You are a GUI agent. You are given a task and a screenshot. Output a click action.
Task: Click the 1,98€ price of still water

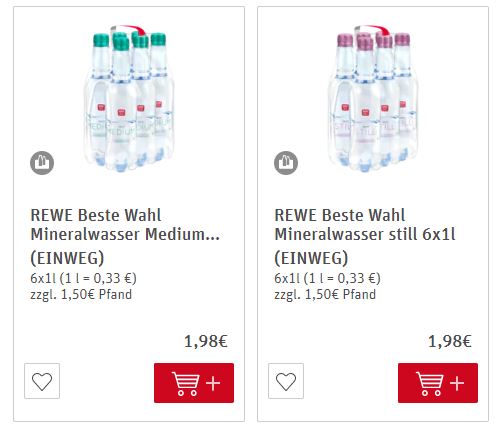(x=450, y=341)
